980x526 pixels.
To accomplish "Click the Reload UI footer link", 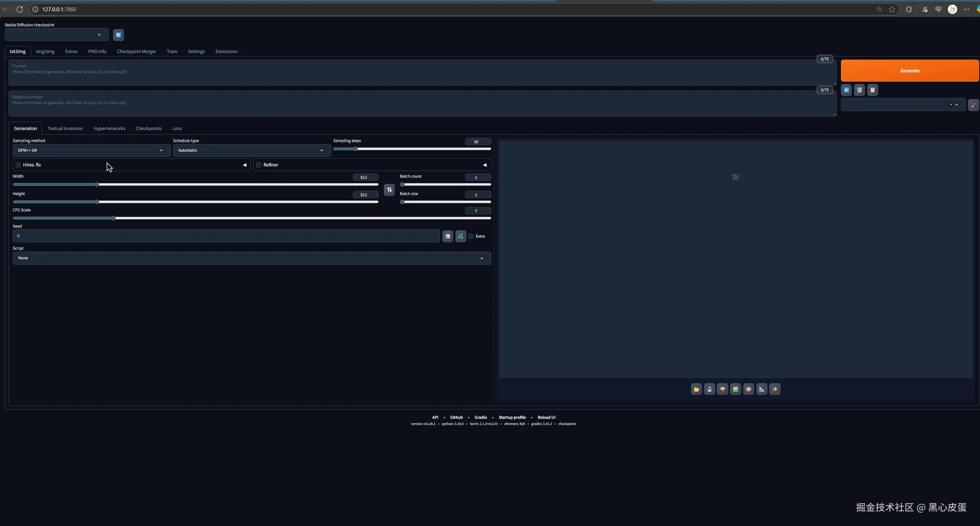I will point(546,417).
